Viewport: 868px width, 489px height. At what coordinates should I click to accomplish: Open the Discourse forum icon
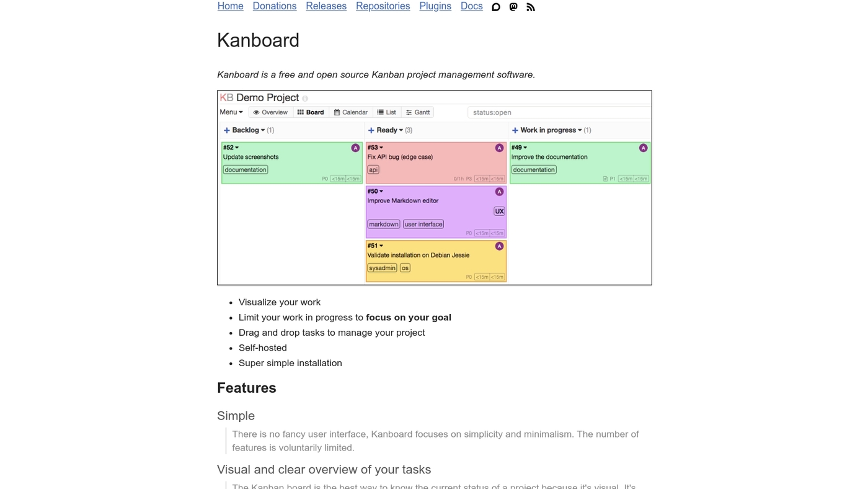495,7
